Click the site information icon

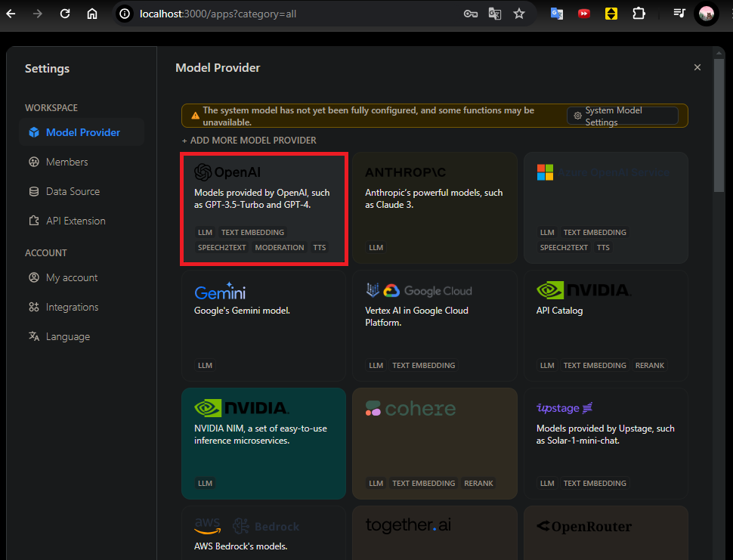125,14
